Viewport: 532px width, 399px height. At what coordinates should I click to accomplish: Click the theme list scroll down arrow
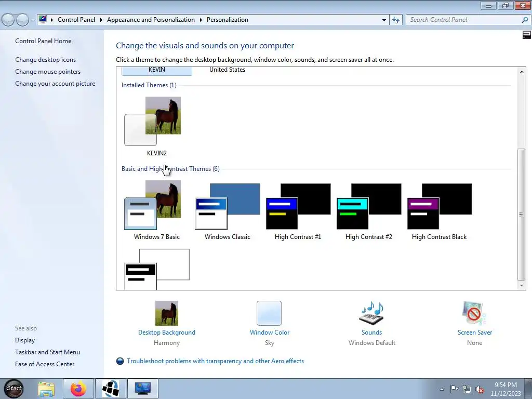[522, 286]
